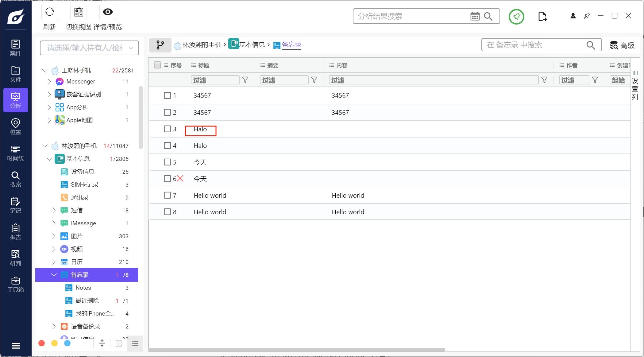Viewport: 644px width, 357px height.
Task: Open the 工具箱 toolbox in the sidebar
Action: click(15, 284)
